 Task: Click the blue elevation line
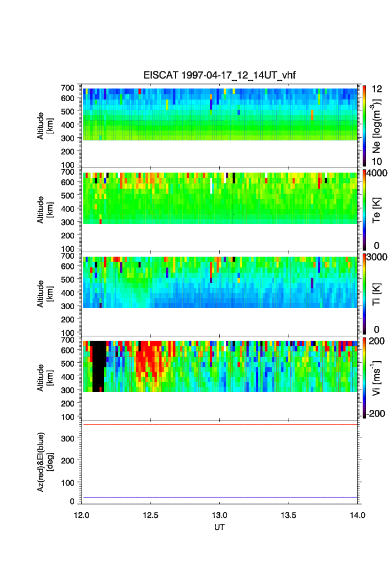(220, 497)
